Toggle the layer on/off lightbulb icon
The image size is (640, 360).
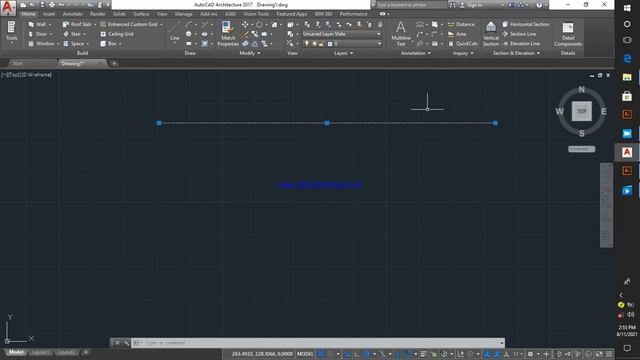pos(307,43)
